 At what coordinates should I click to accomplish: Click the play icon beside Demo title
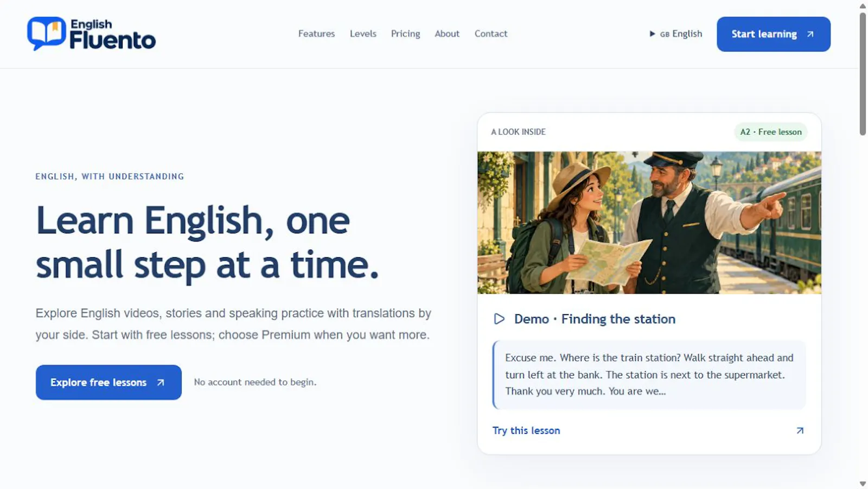point(499,319)
